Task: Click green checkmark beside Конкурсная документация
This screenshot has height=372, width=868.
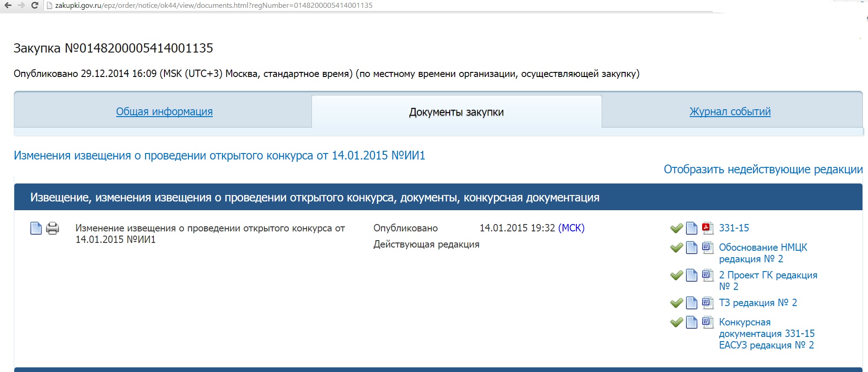Action: point(676,322)
